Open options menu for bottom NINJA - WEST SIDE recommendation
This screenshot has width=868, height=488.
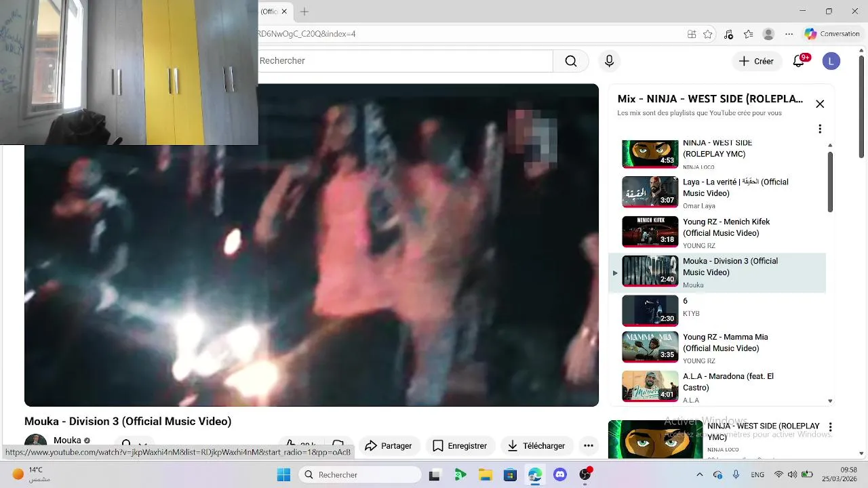830,428
